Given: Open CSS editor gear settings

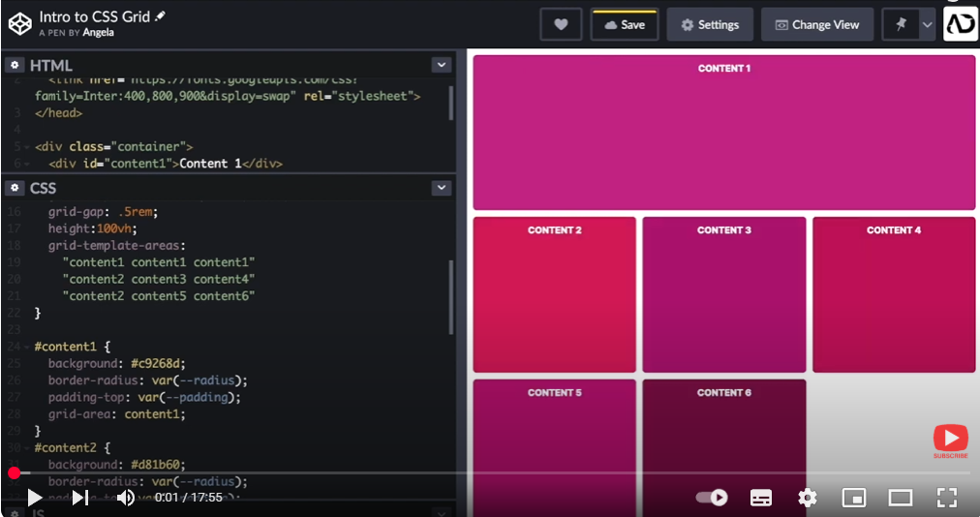Looking at the screenshot, I should point(15,188).
